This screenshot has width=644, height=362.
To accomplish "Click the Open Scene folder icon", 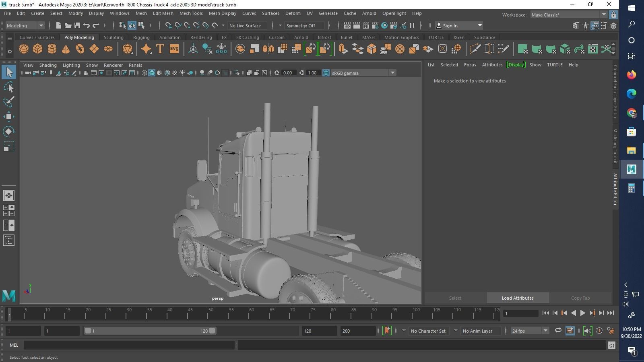I will pos(68,25).
